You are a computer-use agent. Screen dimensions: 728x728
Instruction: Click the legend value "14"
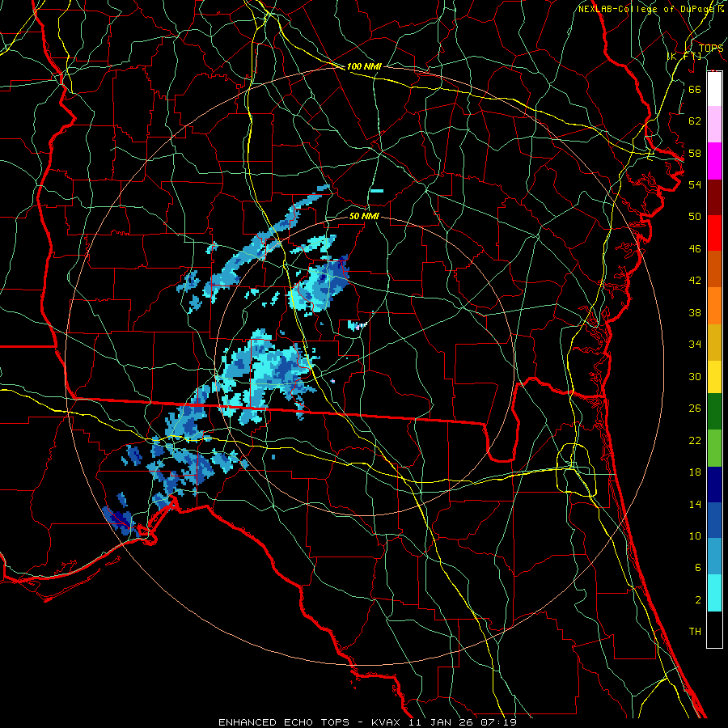click(x=695, y=504)
